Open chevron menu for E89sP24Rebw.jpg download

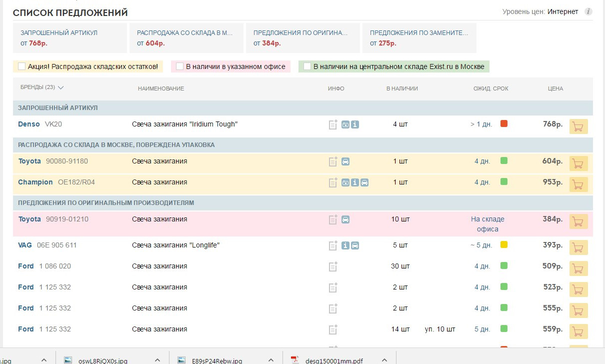pos(270,360)
